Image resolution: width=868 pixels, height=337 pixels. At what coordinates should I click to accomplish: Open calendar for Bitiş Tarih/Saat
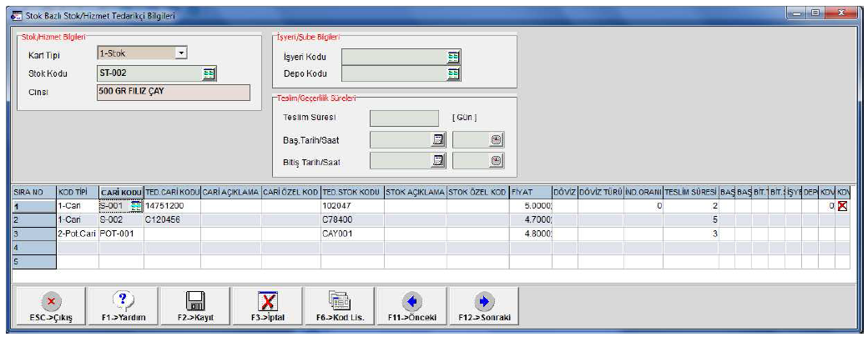click(x=437, y=161)
